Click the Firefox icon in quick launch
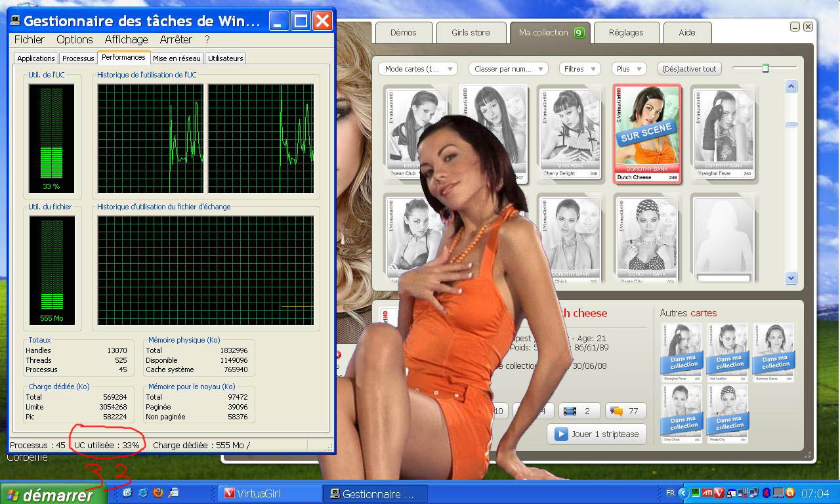 [158, 493]
